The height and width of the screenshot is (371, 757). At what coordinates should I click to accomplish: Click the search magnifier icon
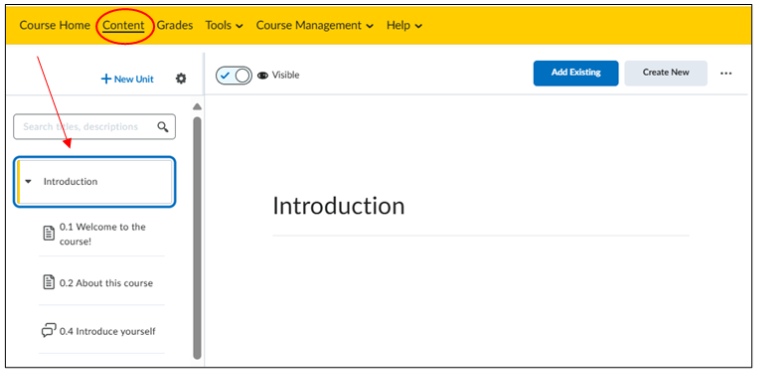click(163, 127)
